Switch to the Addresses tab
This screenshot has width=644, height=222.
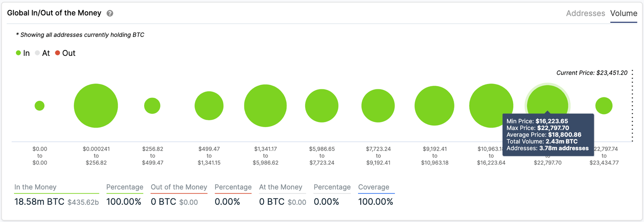point(585,13)
